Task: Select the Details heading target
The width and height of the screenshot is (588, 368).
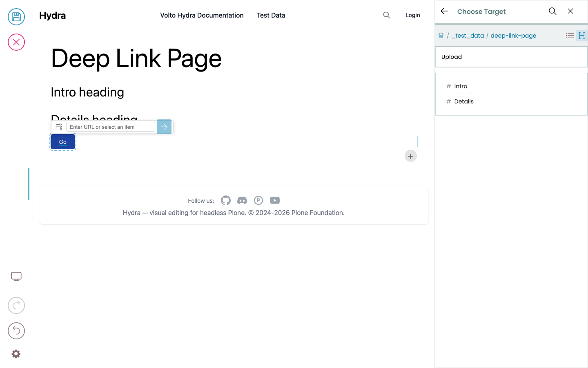Action: (511, 101)
